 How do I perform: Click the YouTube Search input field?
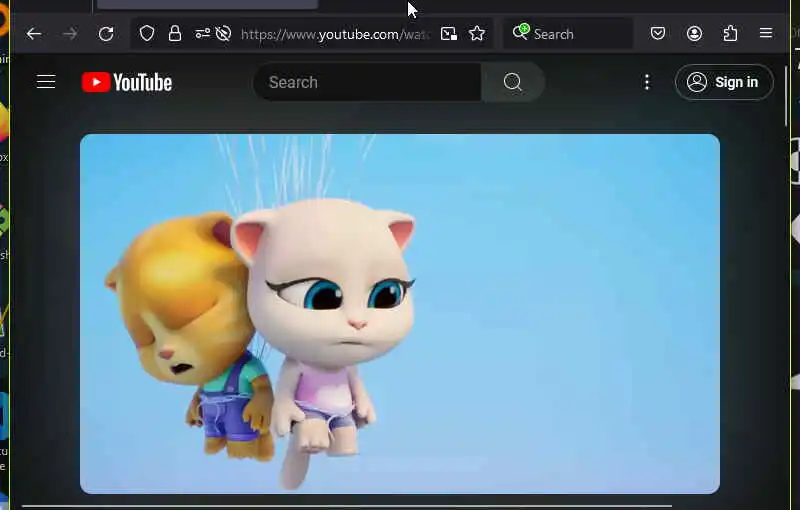[367, 82]
